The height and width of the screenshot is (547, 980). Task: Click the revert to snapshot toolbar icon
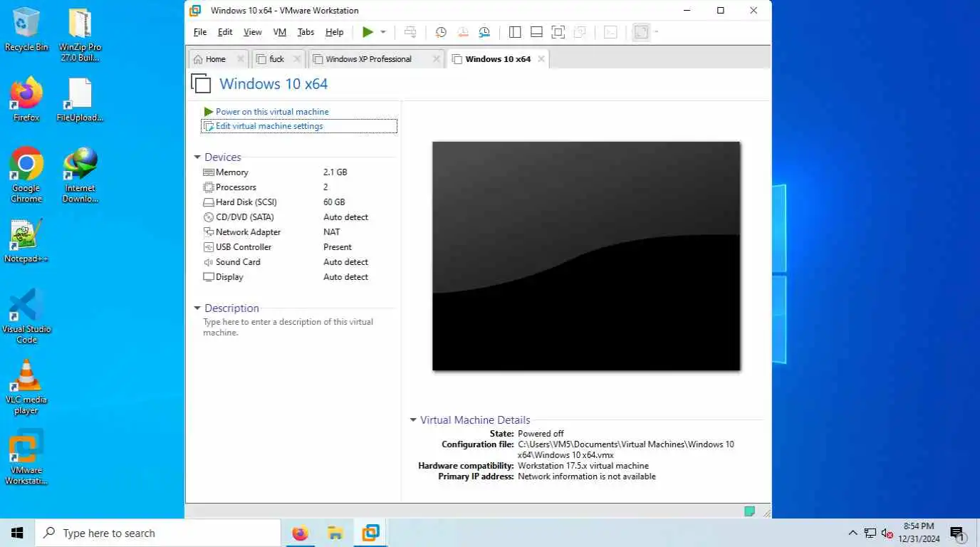(463, 32)
